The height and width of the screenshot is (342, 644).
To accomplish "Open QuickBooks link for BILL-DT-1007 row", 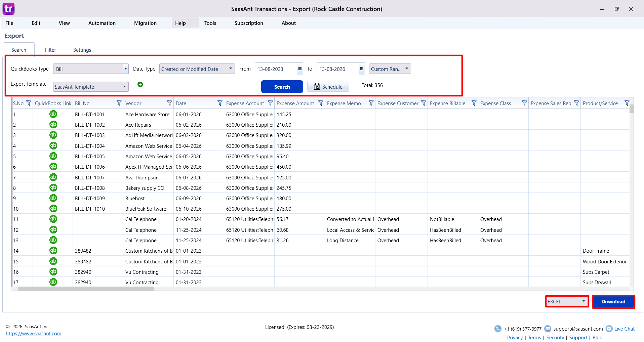I will point(53,177).
